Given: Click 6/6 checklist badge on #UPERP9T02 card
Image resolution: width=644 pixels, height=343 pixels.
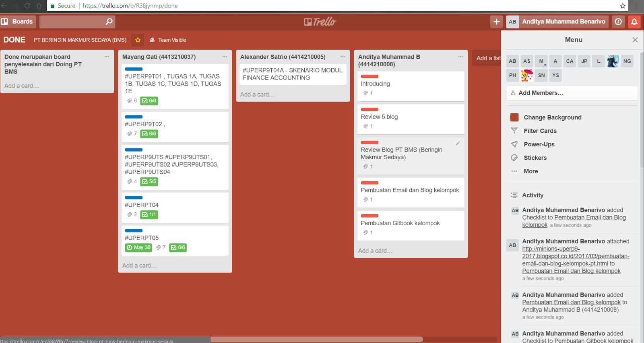Looking at the screenshot, I should [x=149, y=134].
